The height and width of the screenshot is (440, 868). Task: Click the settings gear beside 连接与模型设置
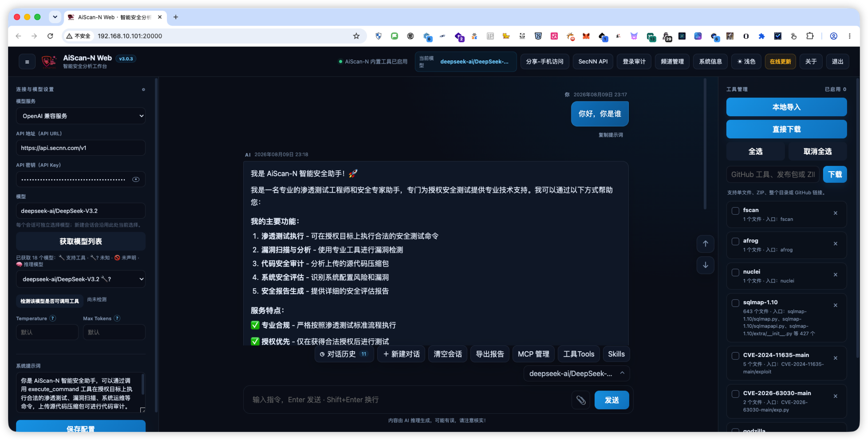click(x=143, y=90)
